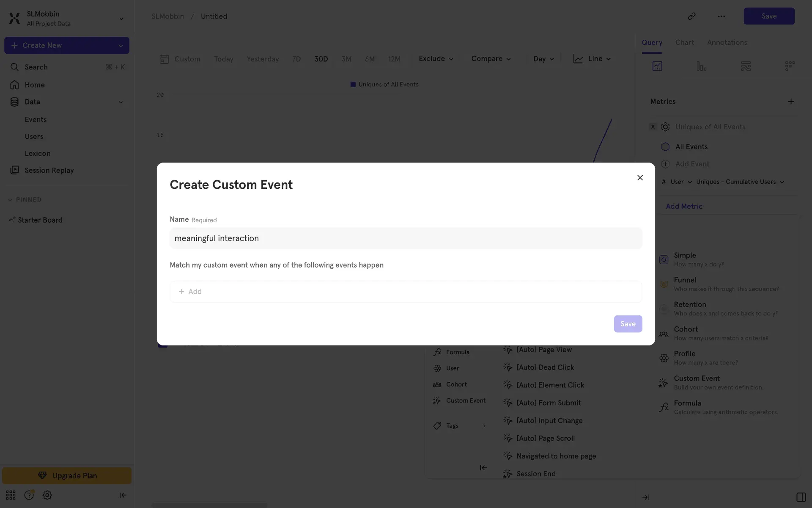Screen dimensions: 812x508
Task: Select the Flows report icon
Action: pyautogui.click(x=746, y=66)
